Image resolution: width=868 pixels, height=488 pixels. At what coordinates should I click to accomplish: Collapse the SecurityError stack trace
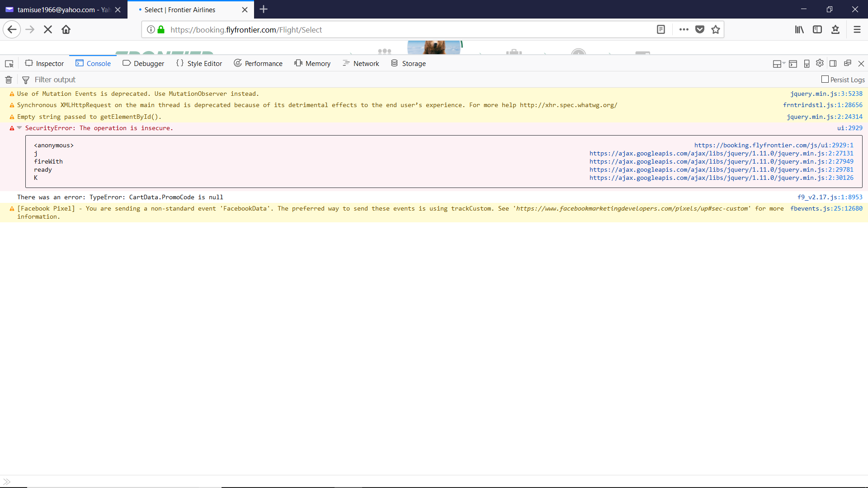(x=19, y=128)
